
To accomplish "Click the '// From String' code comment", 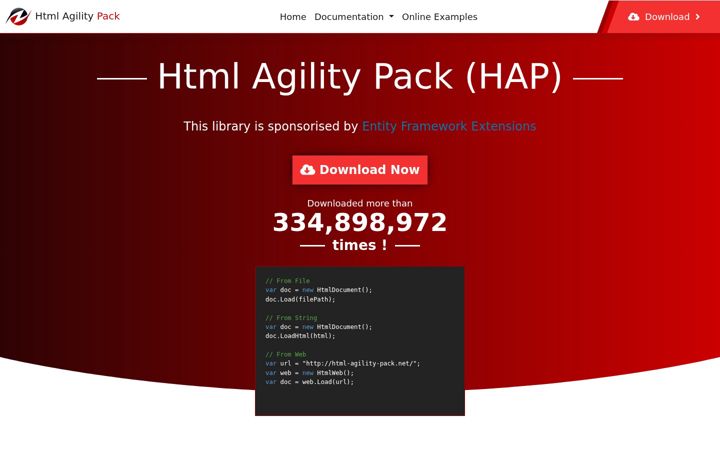I will tap(291, 318).
